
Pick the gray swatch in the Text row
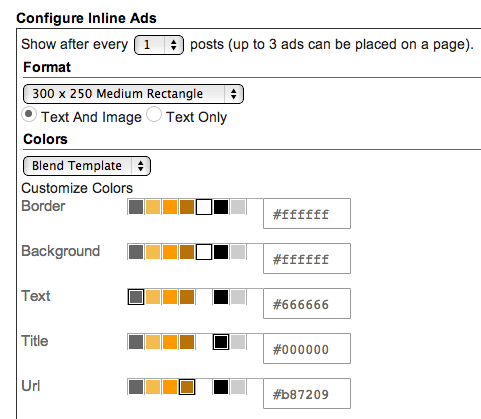pyautogui.click(x=136, y=297)
